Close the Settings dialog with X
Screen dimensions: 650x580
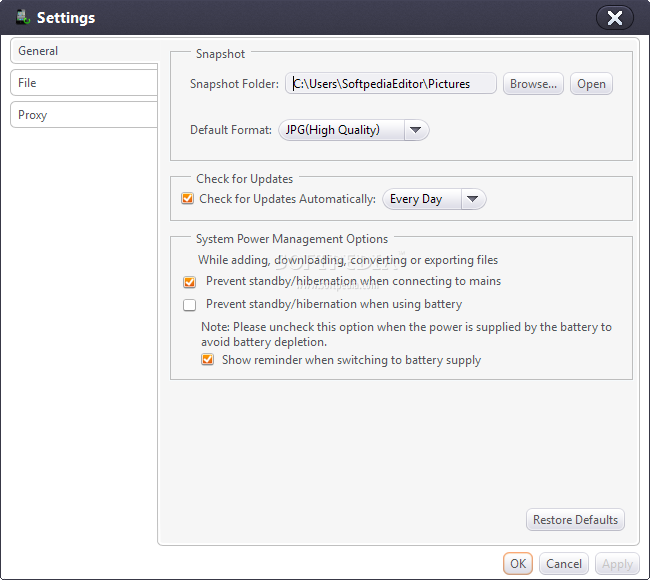pos(614,18)
